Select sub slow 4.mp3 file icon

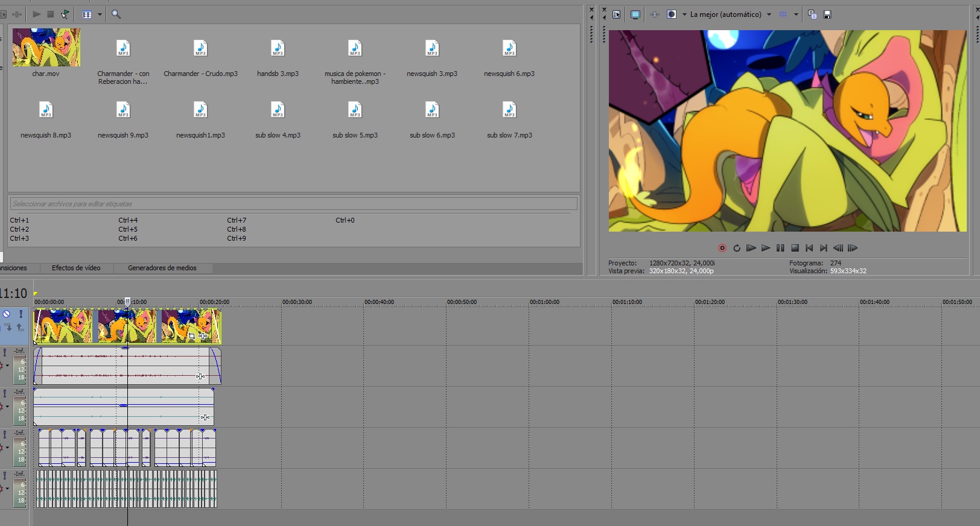pyautogui.click(x=278, y=110)
